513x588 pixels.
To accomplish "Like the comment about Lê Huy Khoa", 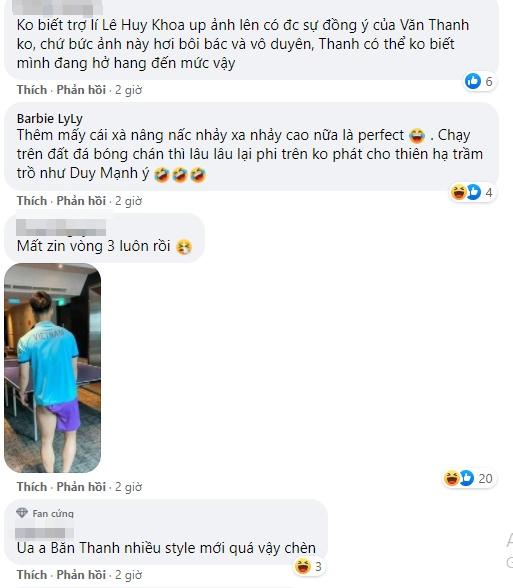I will click(32, 90).
